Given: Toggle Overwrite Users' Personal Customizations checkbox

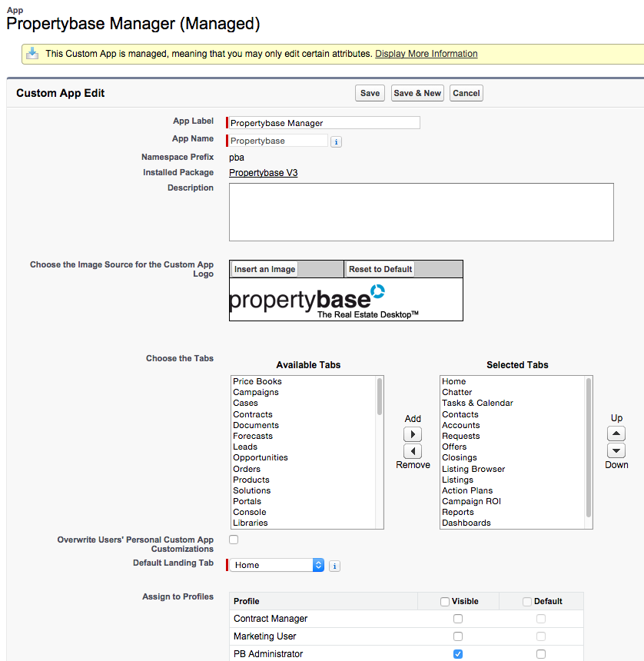Looking at the screenshot, I should (x=234, y=540).
